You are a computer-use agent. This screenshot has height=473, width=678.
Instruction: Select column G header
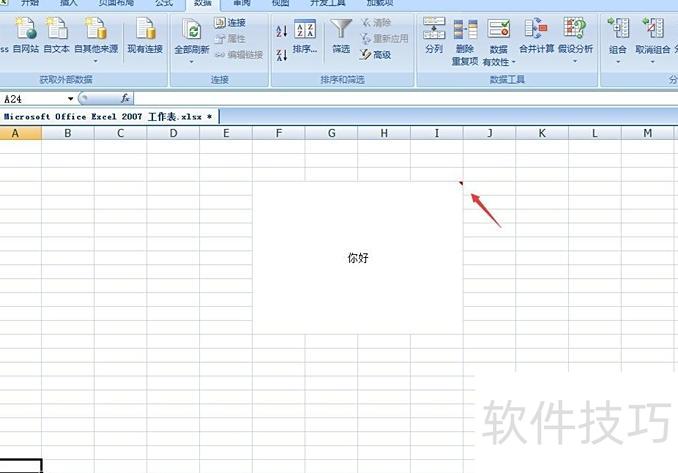coord(332,133)
